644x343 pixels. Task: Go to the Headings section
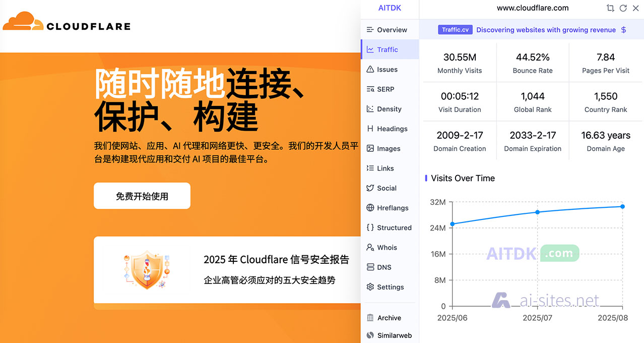coord(392,129)
